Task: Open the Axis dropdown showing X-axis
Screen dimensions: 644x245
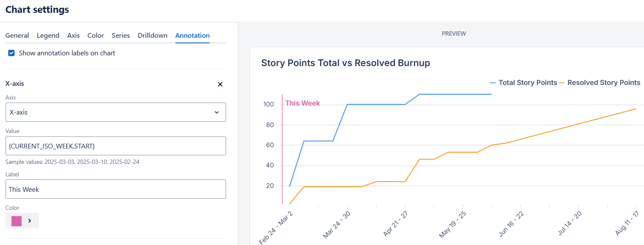Action: point(116,112)
